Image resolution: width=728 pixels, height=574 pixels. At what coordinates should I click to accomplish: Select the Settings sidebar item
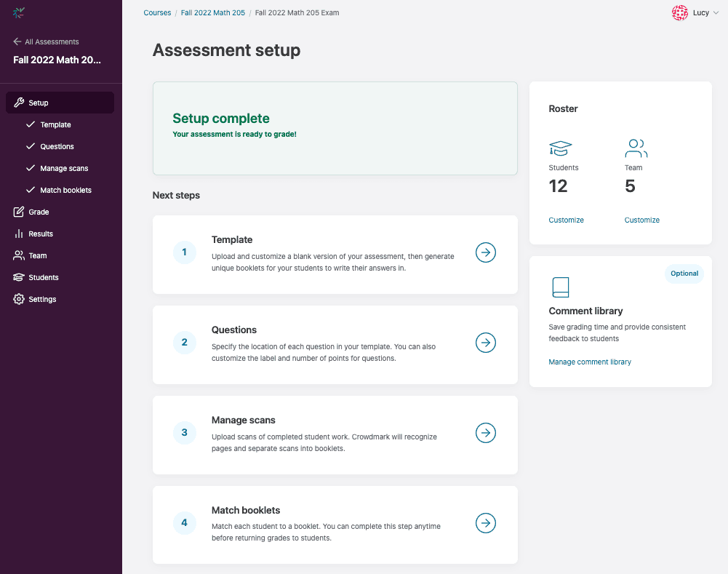[42, 299]
